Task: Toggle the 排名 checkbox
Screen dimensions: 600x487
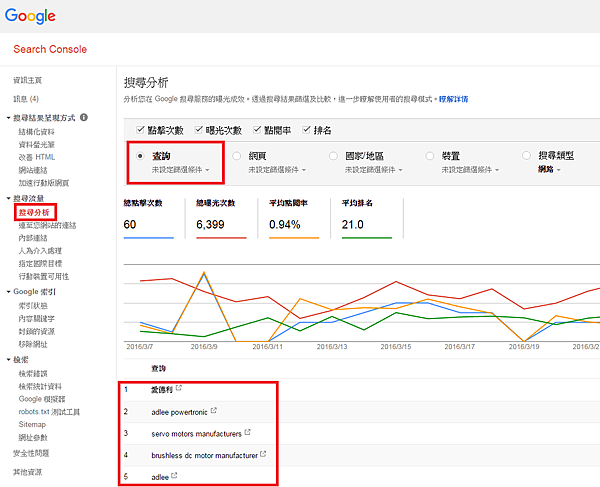Action: [306, 130]
